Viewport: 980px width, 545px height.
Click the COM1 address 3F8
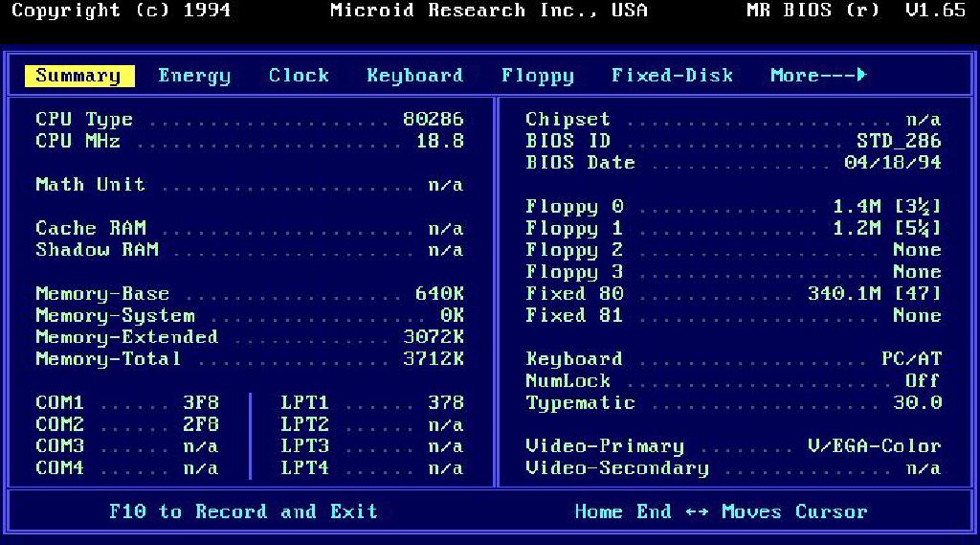click(x=201, y=402)
